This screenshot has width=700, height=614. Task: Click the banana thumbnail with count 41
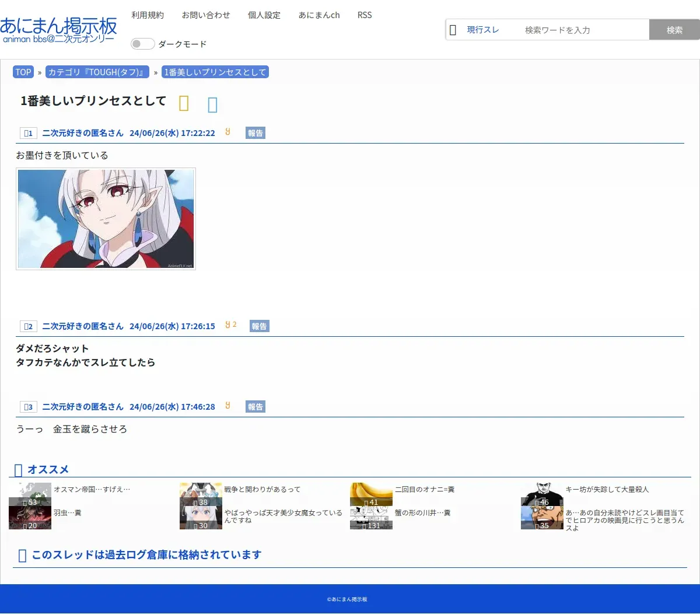point(371,494)
